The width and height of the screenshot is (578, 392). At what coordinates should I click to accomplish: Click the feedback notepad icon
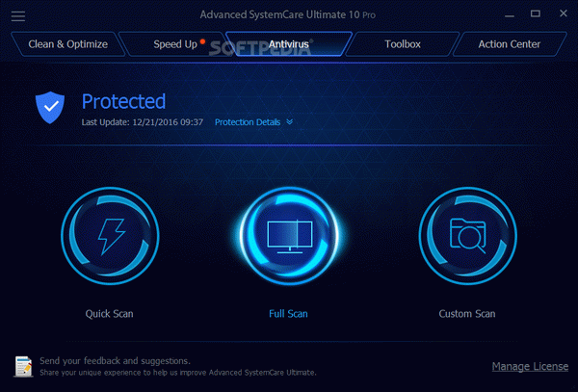click(x=23, y=366)
